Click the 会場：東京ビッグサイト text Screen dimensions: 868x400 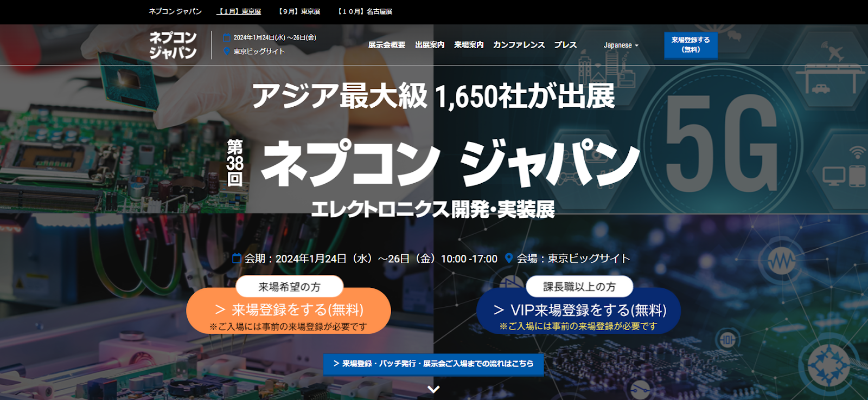point(573,259)
